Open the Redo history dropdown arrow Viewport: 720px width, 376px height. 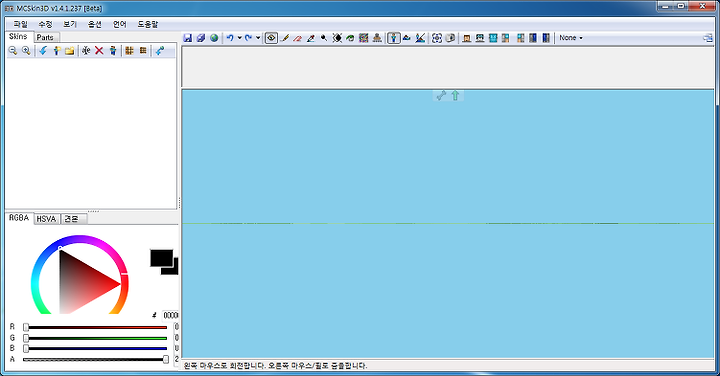click(x=258, y=38)
